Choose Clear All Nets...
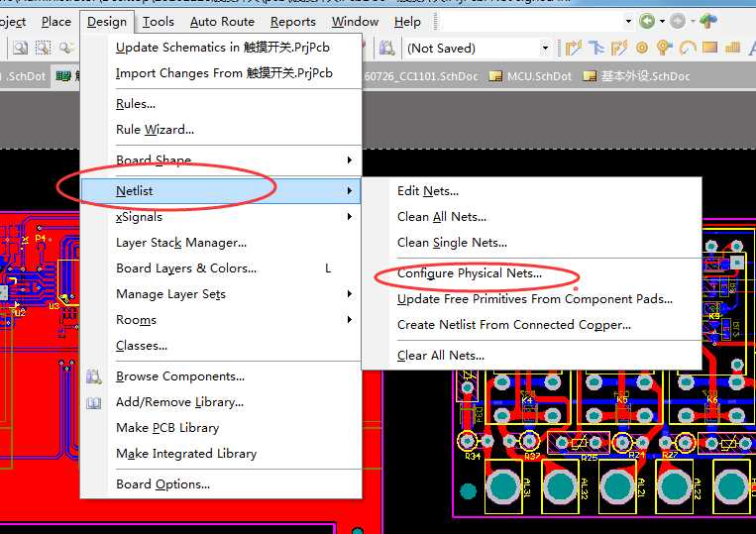This screenshot has width=756, height=534. [440, 356]
